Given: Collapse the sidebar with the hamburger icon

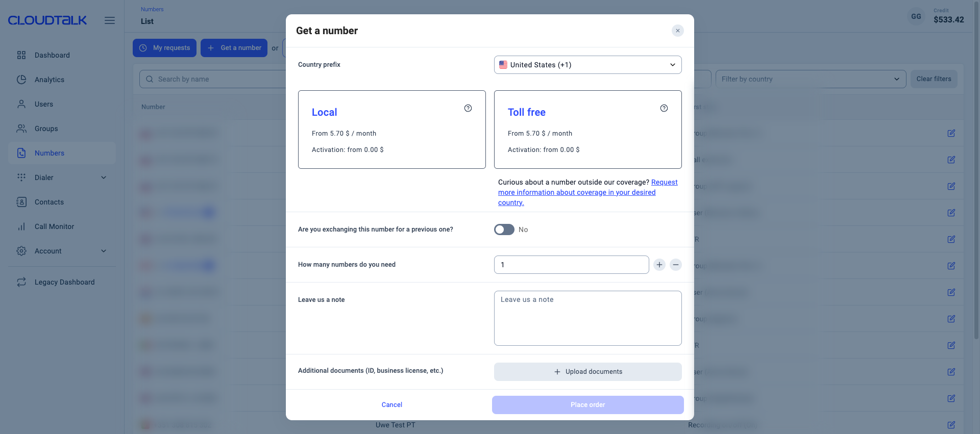Looking at the screenshot, I should pos(109,20).
